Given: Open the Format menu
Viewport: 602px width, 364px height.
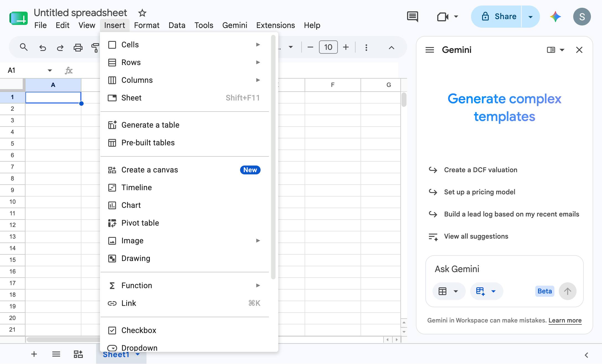Looking at the screenshot, I should click(x=146, y=25).
